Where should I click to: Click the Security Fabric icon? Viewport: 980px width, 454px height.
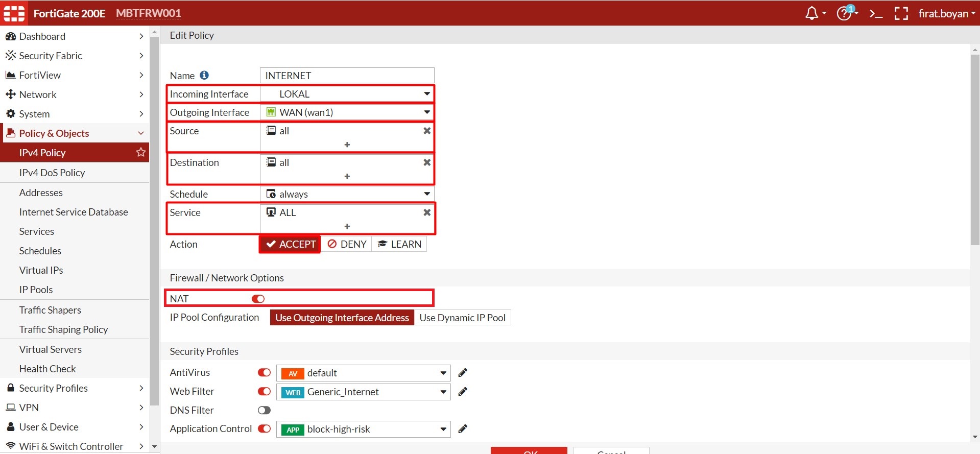point(11,55)
